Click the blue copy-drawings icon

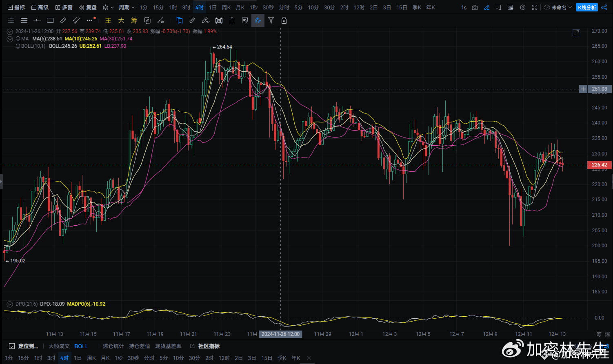[180, 20]
